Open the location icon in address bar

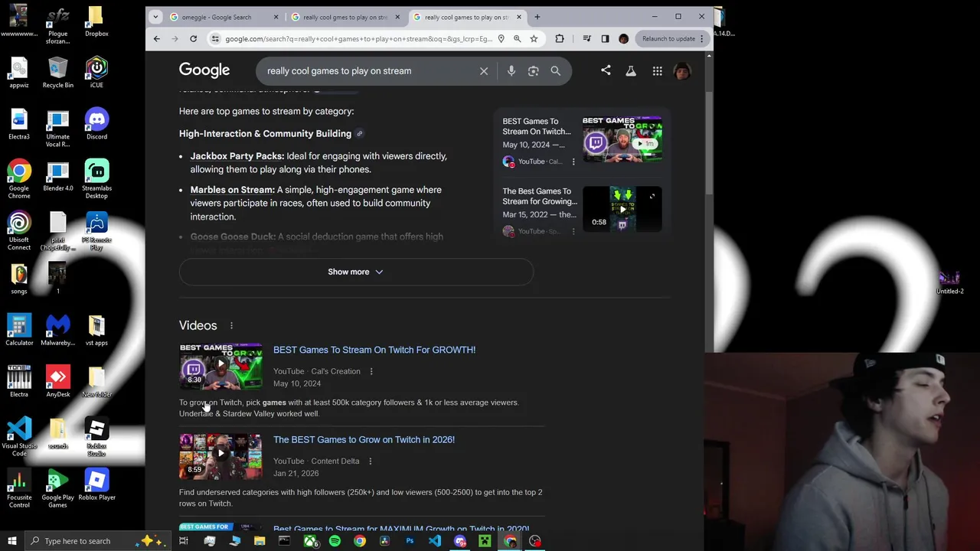(x=501, y=38)
